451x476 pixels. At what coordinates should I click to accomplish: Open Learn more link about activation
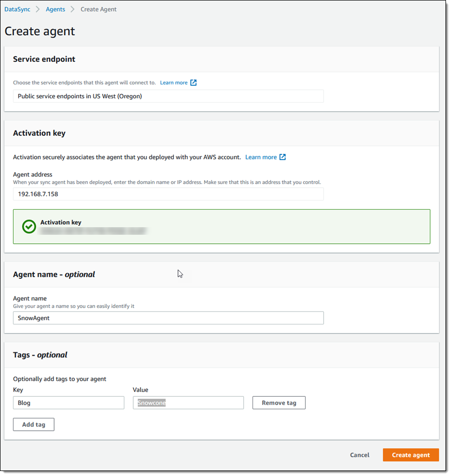click(x=261, y=157)
